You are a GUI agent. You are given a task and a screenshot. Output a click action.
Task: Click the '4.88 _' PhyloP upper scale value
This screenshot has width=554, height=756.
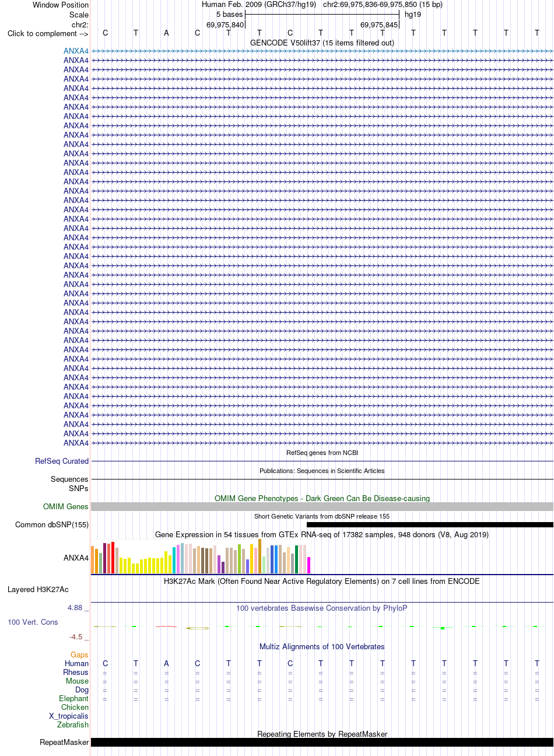coord(78,608)
